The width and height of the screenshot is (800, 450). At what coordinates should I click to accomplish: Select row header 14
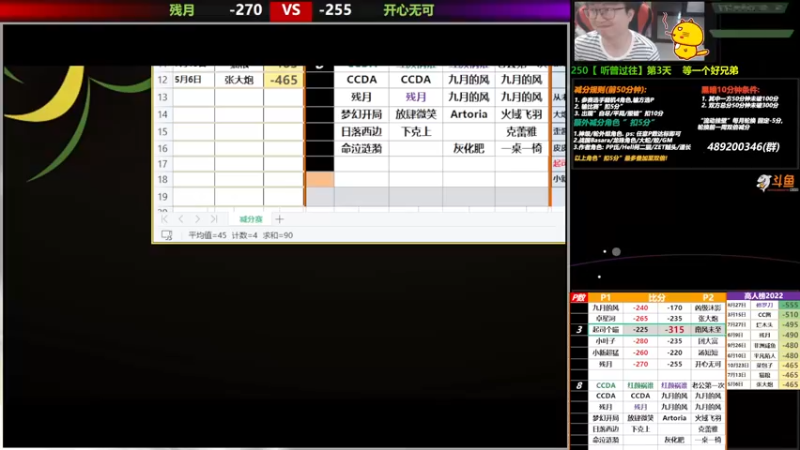[x=163, y=114]
